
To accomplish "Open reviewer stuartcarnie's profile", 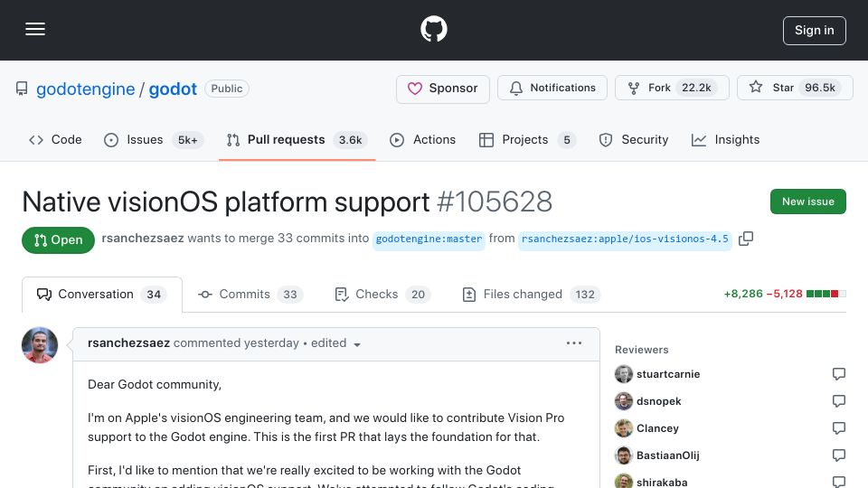I will coord(668,374).
